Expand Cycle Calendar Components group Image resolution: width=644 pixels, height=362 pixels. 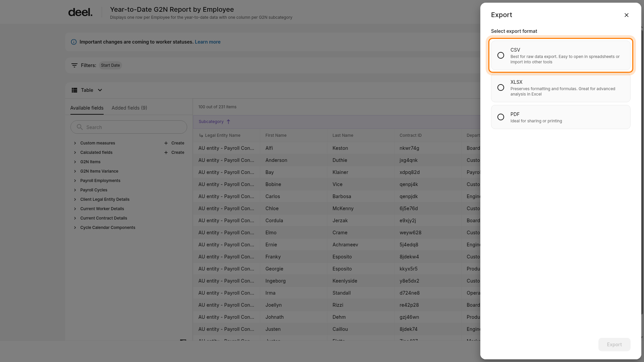tap(75, 228)
